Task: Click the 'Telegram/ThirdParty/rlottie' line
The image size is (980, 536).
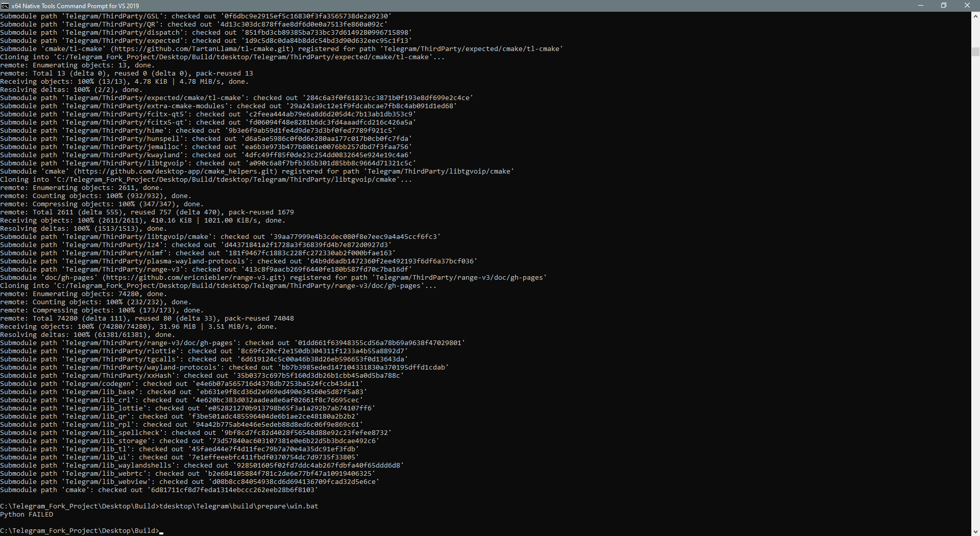Action: point(204,351)
